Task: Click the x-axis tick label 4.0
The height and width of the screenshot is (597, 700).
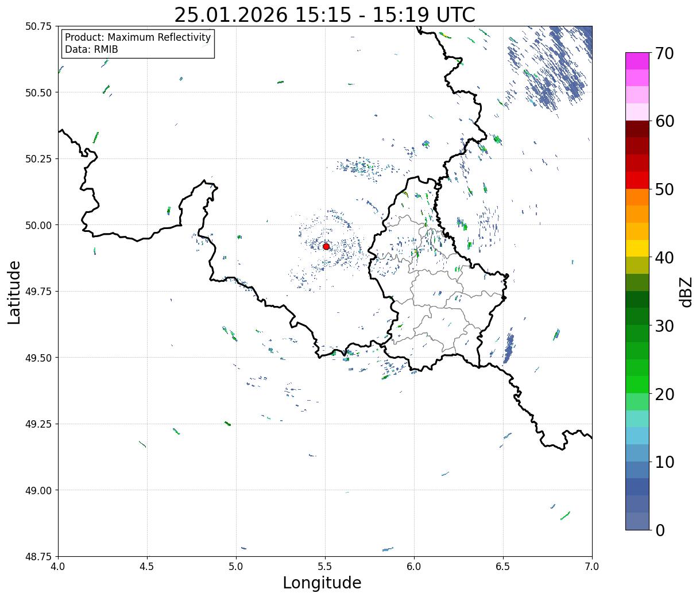Action: pos(59,567)
